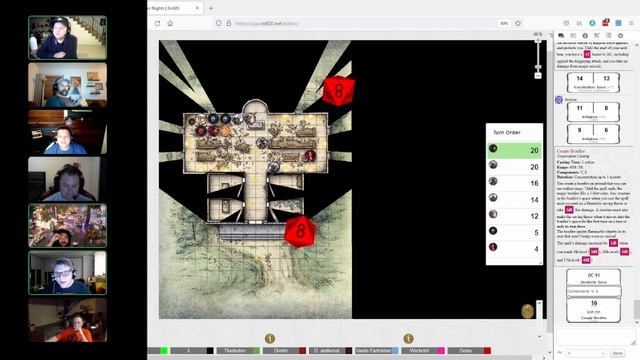Screen dimensions: 640x360
Task: Click zoom level button below slider
Action: (538, 76)
